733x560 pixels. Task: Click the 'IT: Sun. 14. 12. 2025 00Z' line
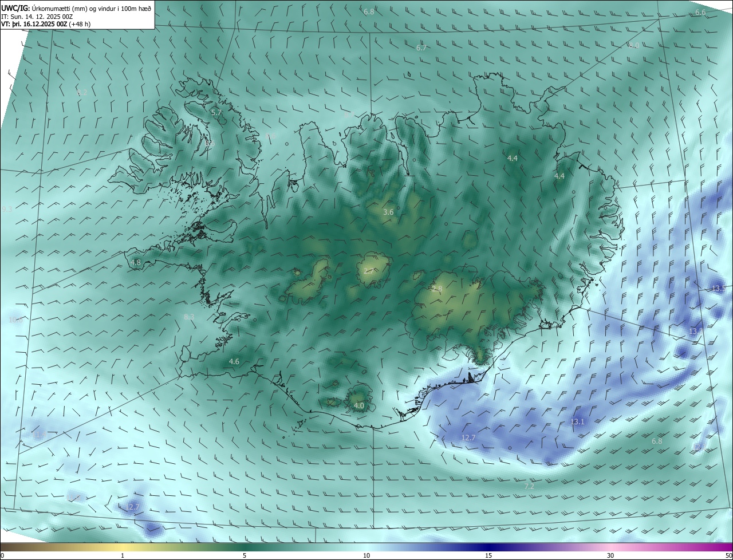[36, 17]
